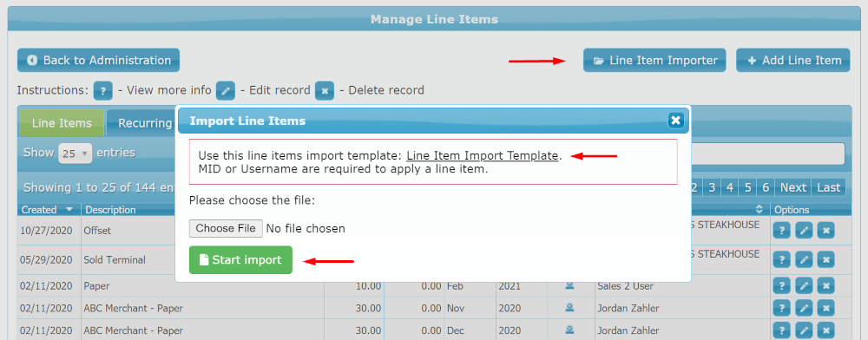Viewport: 868px width, 340px height.
Task: Switch to the Recurring tab
Action: coord(145,123)
